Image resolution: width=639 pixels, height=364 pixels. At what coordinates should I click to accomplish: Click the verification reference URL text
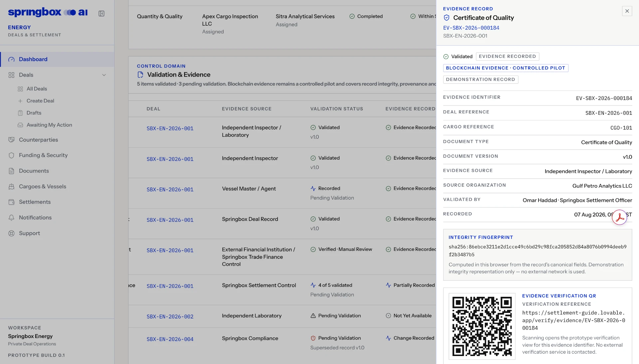(x=573, y=320)
